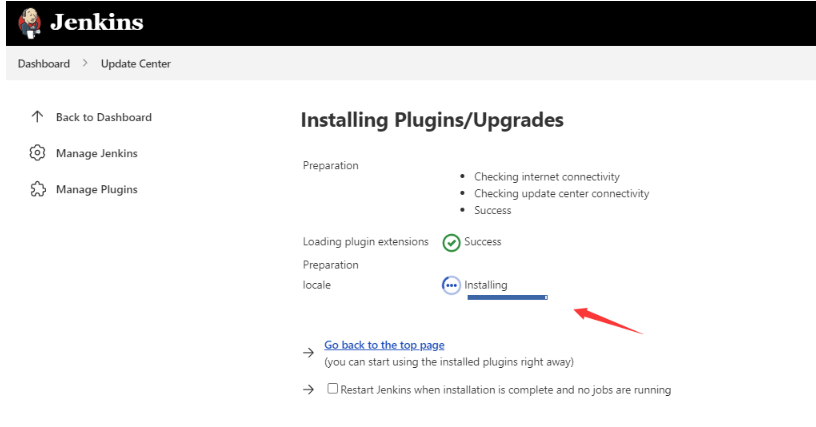The width and height of the screenshot is (816, 427).
Task: Click the Manage Plugins puzzle piece icon
Action: click(37, 189)
